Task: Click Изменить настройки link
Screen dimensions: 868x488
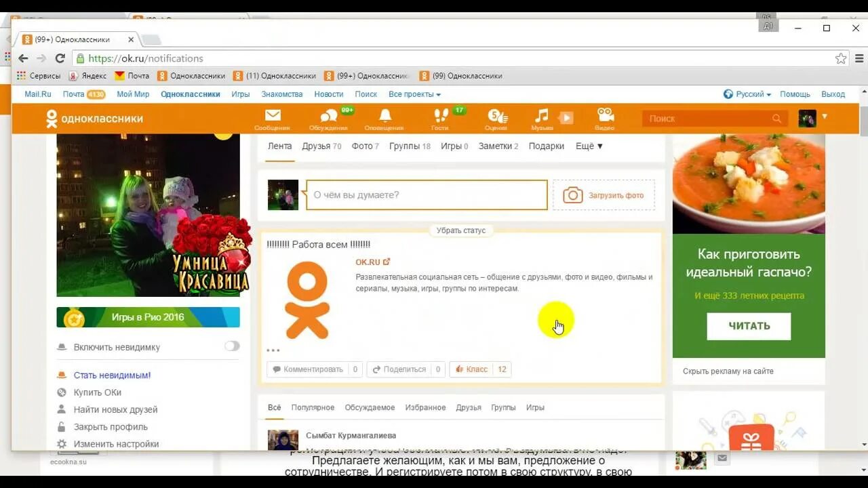Action: [116, 444]
